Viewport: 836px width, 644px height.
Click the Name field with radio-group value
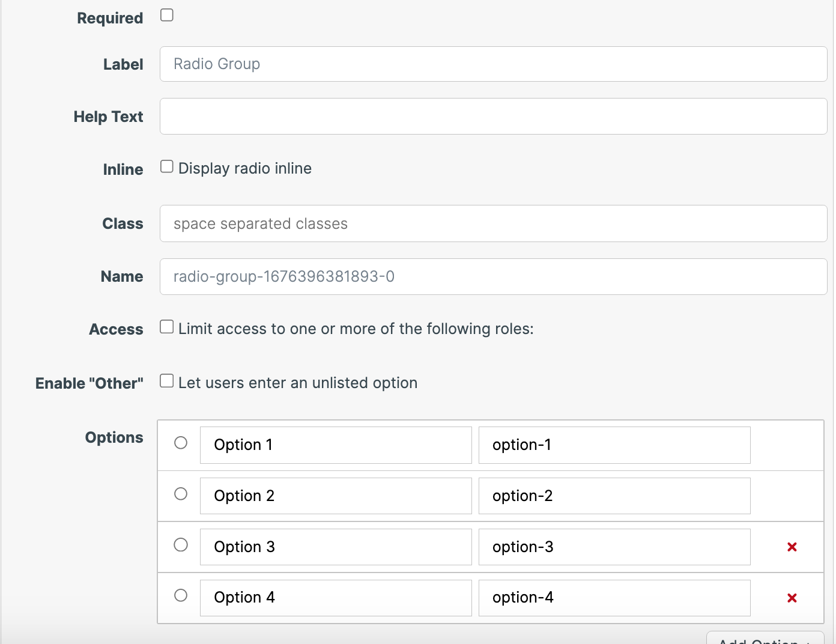tap(493, 276)
